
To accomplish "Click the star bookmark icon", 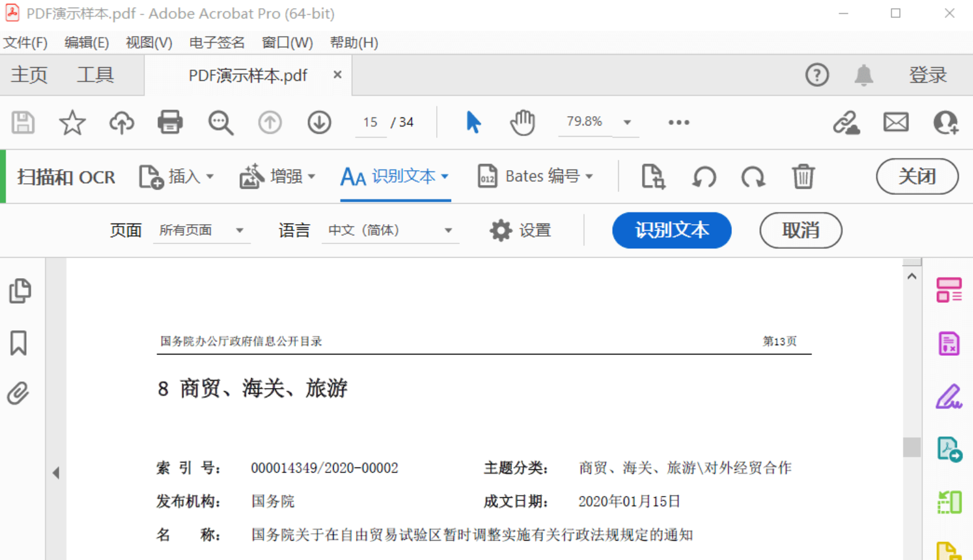I will pyautogui.click(x=72, y=122).
